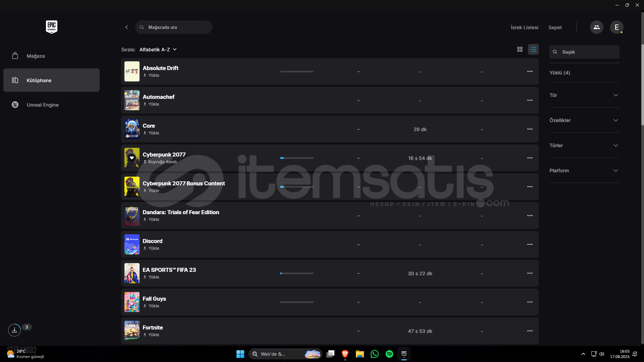Click Kuyruğa Alındı under Cyberpunk 2077
The image size is (644, 362).
click(x=160, y=162)
